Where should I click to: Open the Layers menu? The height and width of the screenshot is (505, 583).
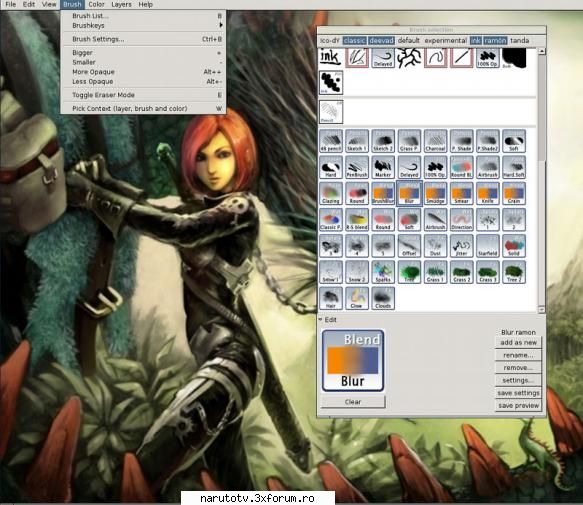pyautogui.click(x=121, y=4)
